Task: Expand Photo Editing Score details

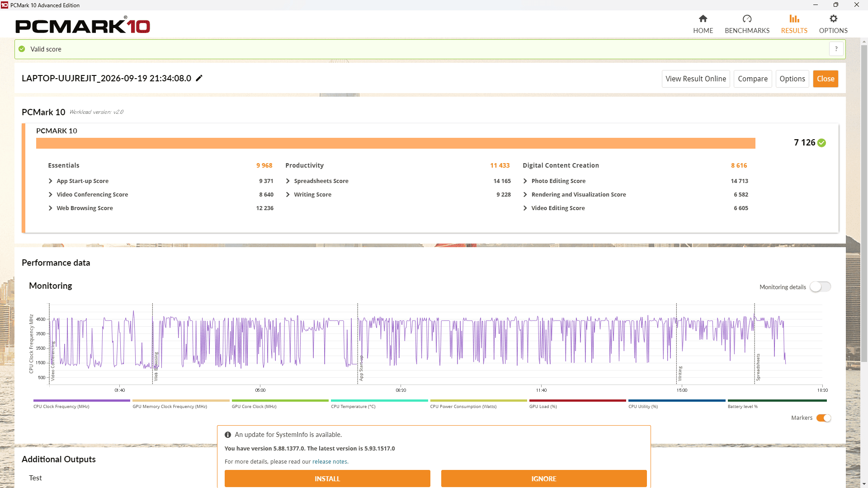Action: (x=525, y=181)
